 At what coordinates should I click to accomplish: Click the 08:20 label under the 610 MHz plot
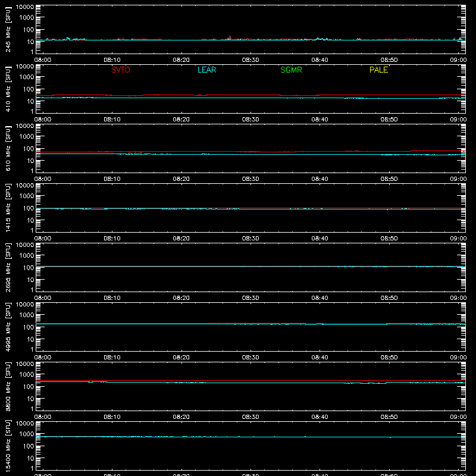coord(181,179)
